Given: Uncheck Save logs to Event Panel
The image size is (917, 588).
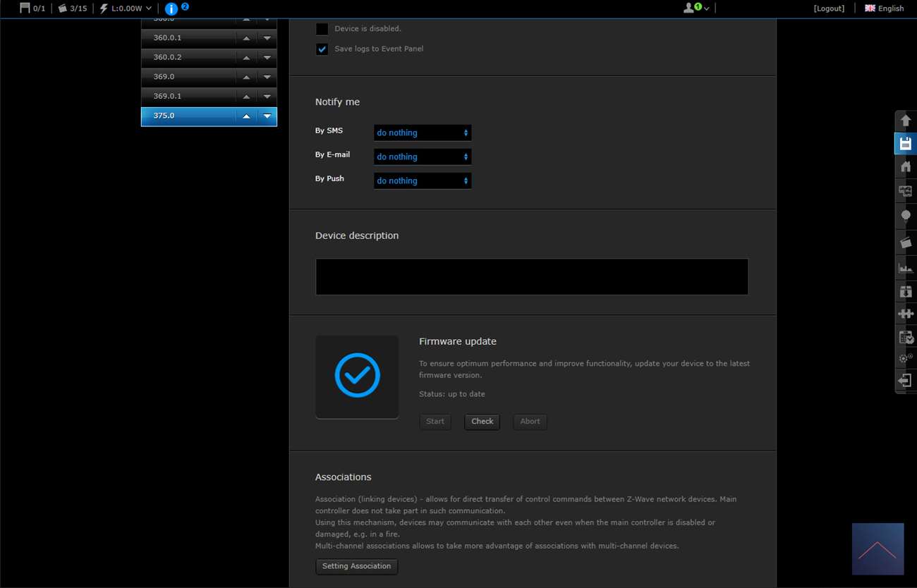Looking at the screenshot, I should pyautogui.click(x=322, y=49).
